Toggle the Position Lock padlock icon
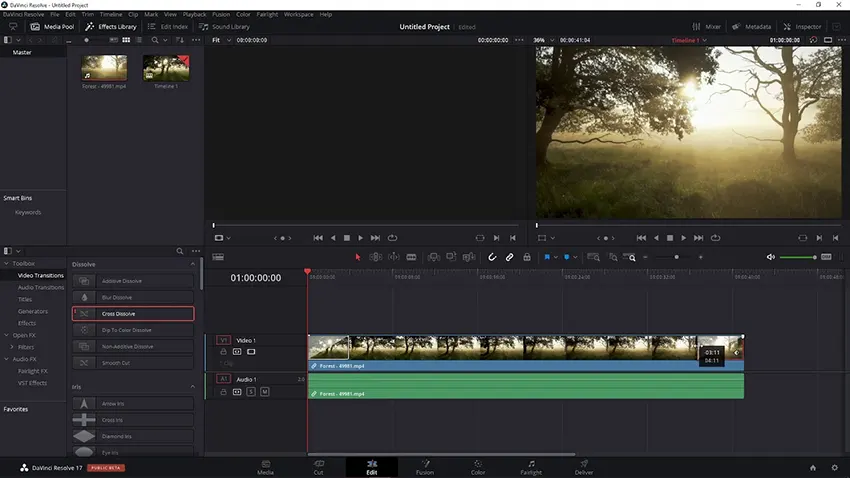The width and height of the screenshot is (850, 478). (527, 257)
